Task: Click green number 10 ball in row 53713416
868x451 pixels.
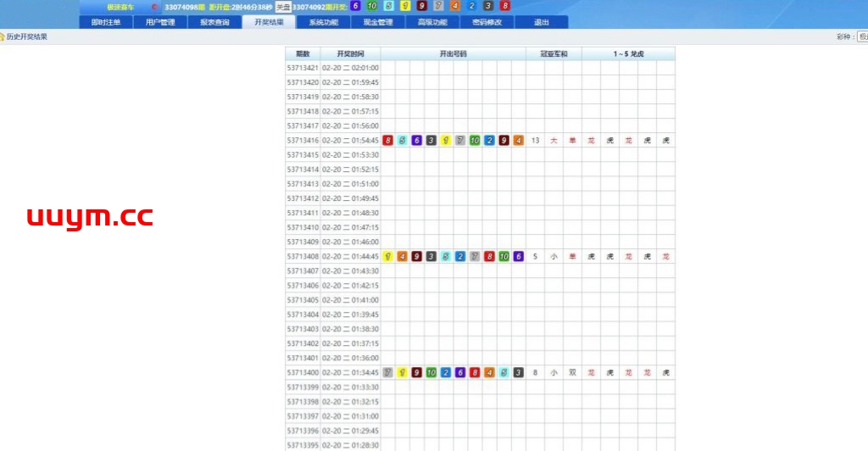Action: 475,141
